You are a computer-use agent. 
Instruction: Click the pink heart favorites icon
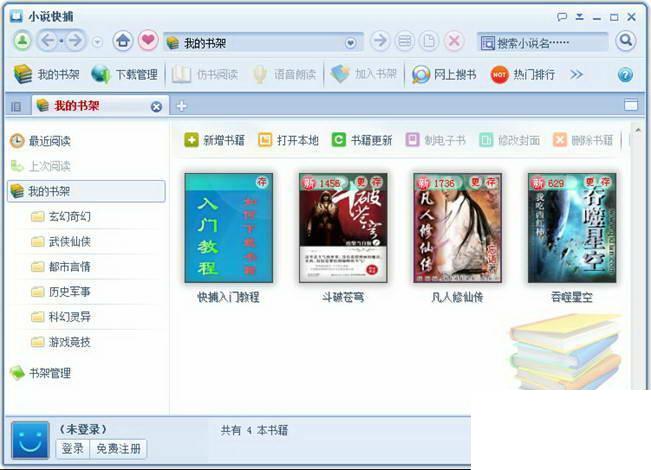[148, 41]
